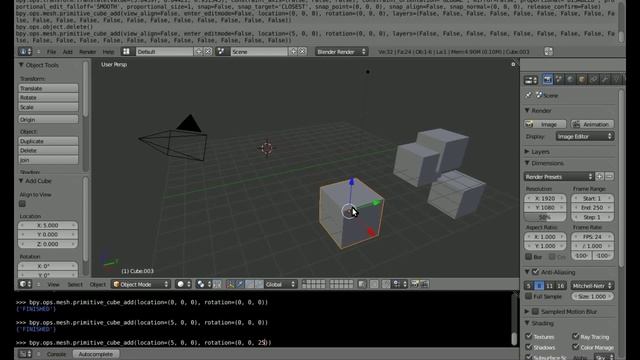
Task: Collapse the Render panel
Action: [527, 111]
